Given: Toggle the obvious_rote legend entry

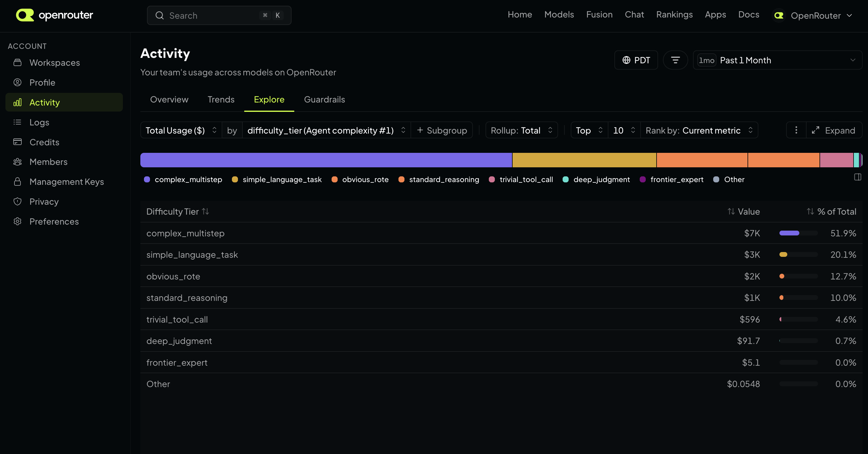Looking at the screenshot, I should [360, 179].
